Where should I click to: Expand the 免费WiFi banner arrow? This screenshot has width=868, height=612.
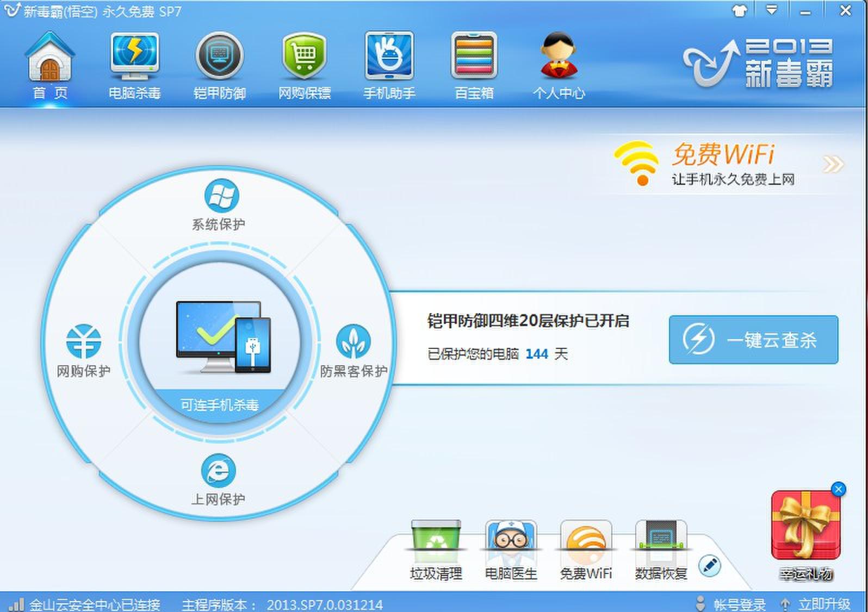(x=833, y=164)
